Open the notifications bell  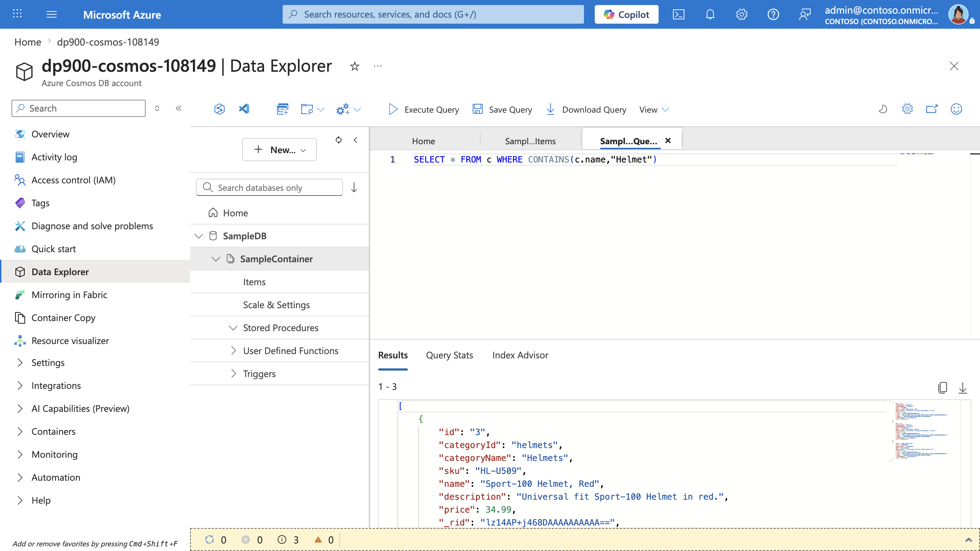pos(710,14)
